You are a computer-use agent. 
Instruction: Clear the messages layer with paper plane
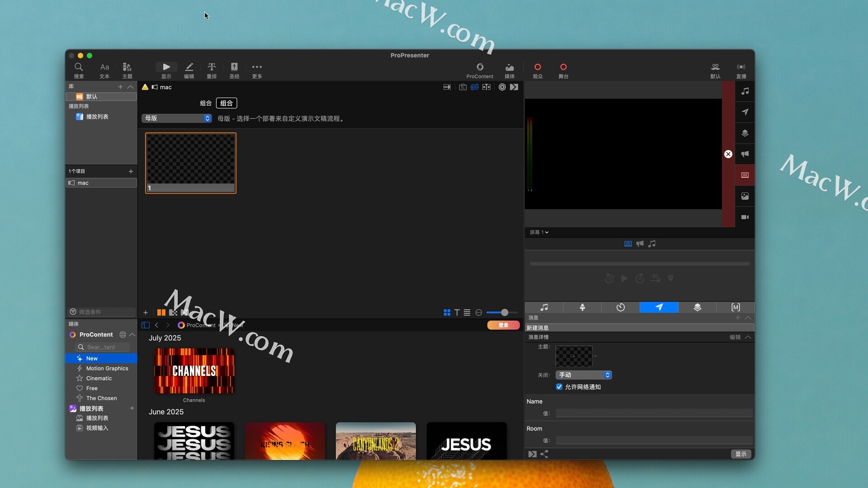click(x=745, y=112)
